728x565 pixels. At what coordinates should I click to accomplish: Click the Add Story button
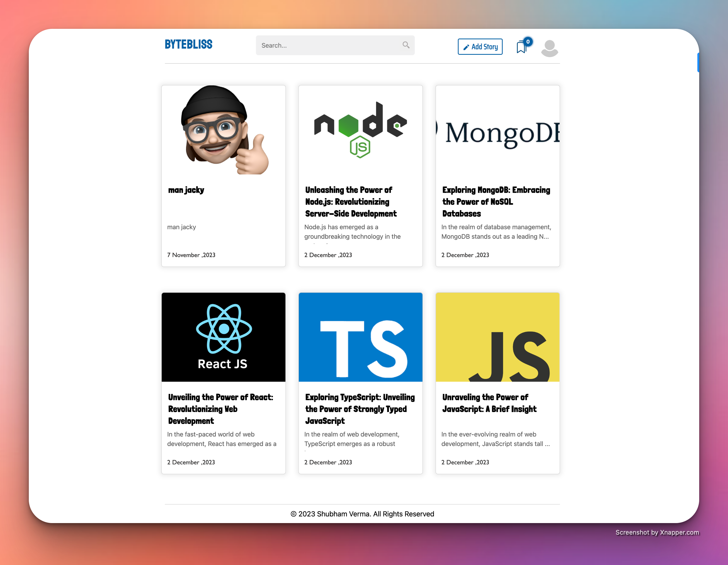pos(480,47)
